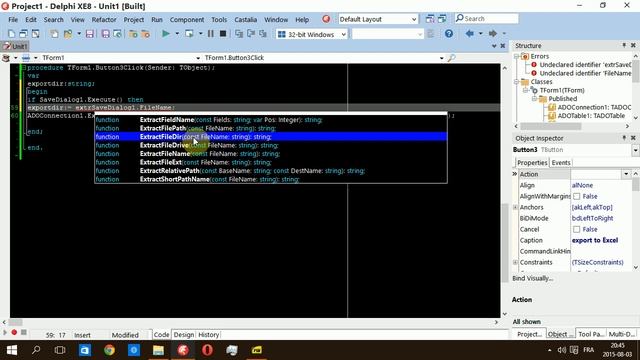
Task: Click the Save desktop layout icon
Action: pos(430,19)
